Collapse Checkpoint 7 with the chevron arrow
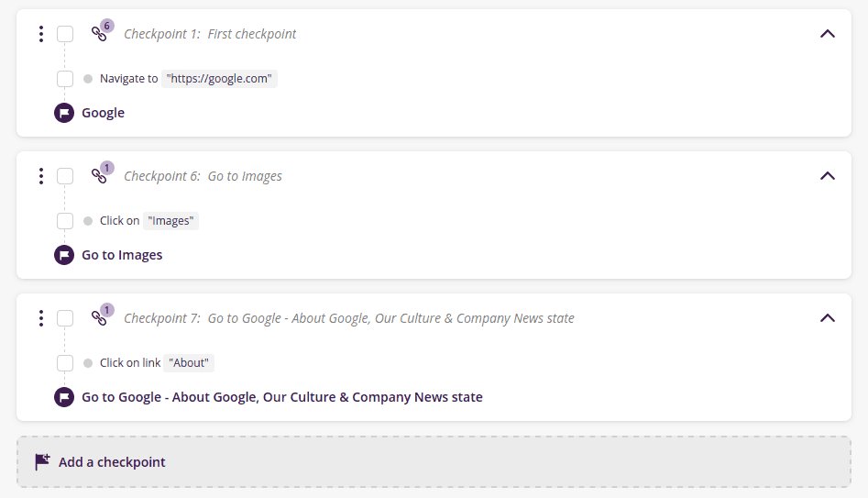The height and width of the screenshot is (498, 868). click(827, 318)
